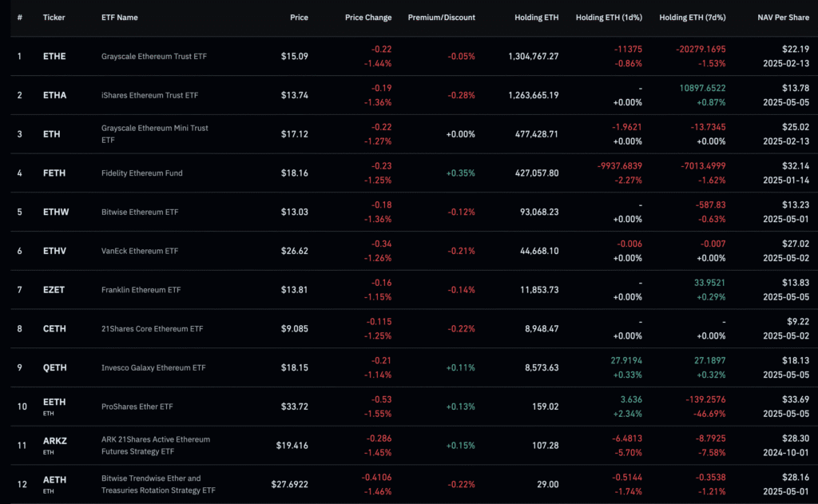Open the "Invesco Galaxy Ethereum ETF" name
The width and height of the screenshot is (818, 504).
(x=153, y=368)
